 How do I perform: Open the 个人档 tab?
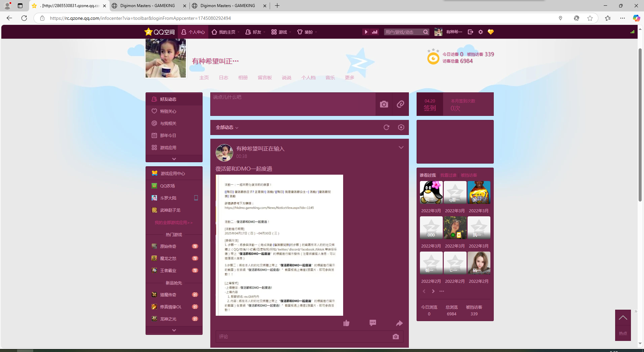[308, 78]
